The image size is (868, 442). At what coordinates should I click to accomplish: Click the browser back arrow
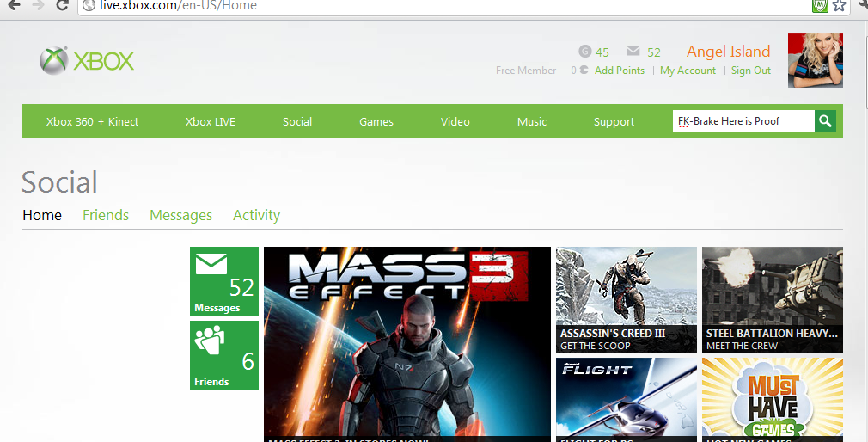tap(13, 5)
